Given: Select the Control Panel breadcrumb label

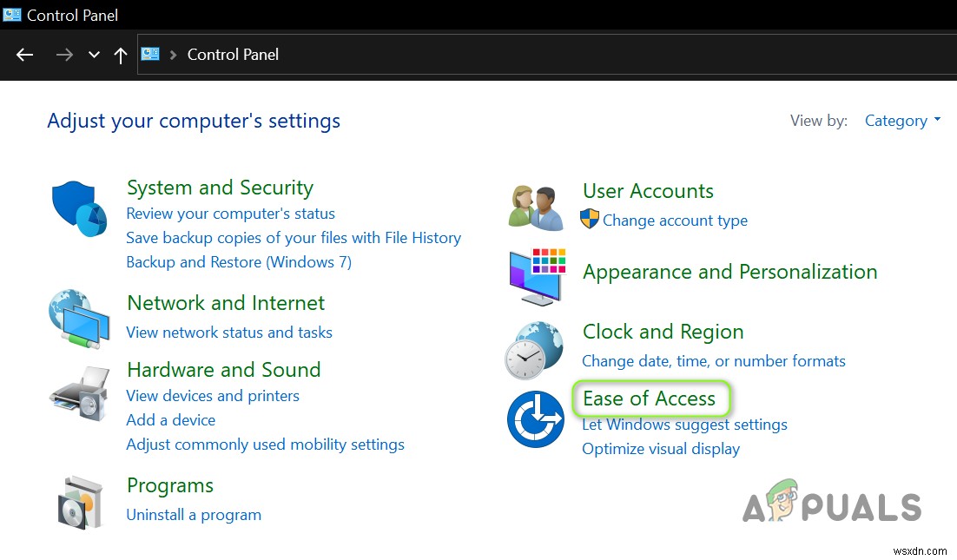Looking at the screenshot, I should (x=233, y=54).
